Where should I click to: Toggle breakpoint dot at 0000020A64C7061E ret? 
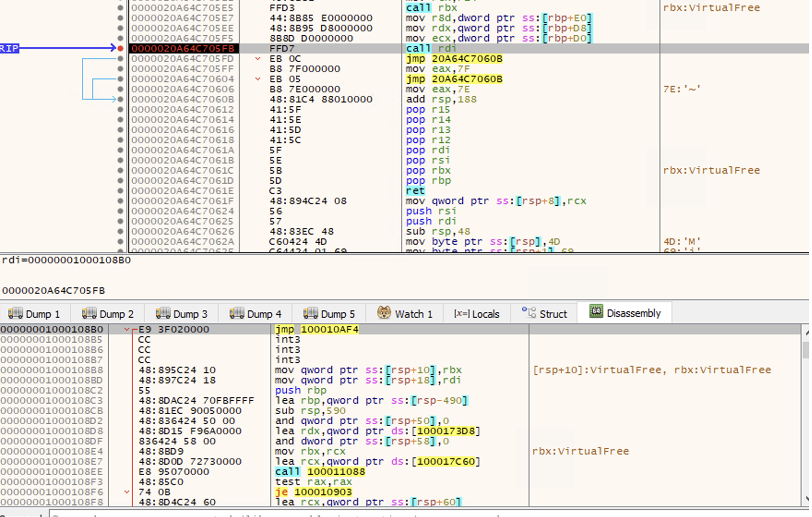120,191
